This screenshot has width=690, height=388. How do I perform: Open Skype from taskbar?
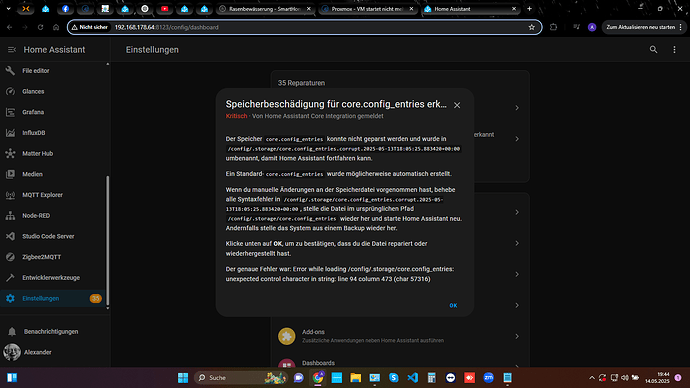click(393, 377)
